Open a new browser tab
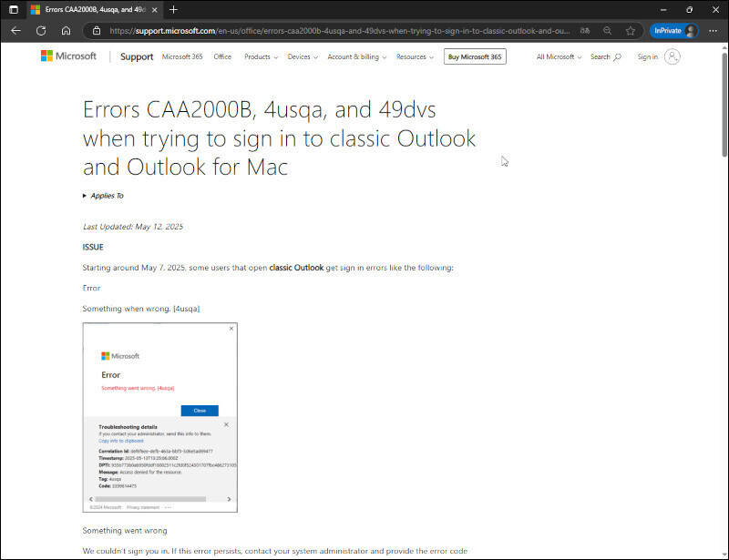This screenshot has height=560, width=729. (x=173, y=10)
